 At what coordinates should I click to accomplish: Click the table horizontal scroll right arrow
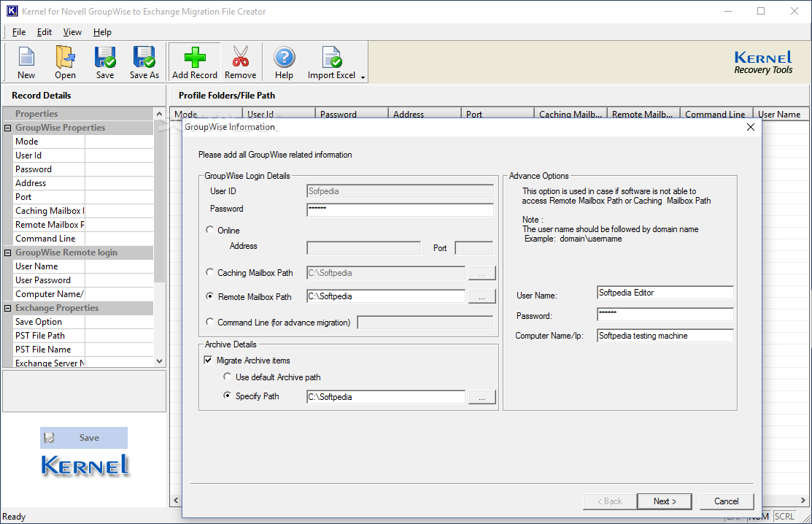pyautogui.click(x=803, y=500)
